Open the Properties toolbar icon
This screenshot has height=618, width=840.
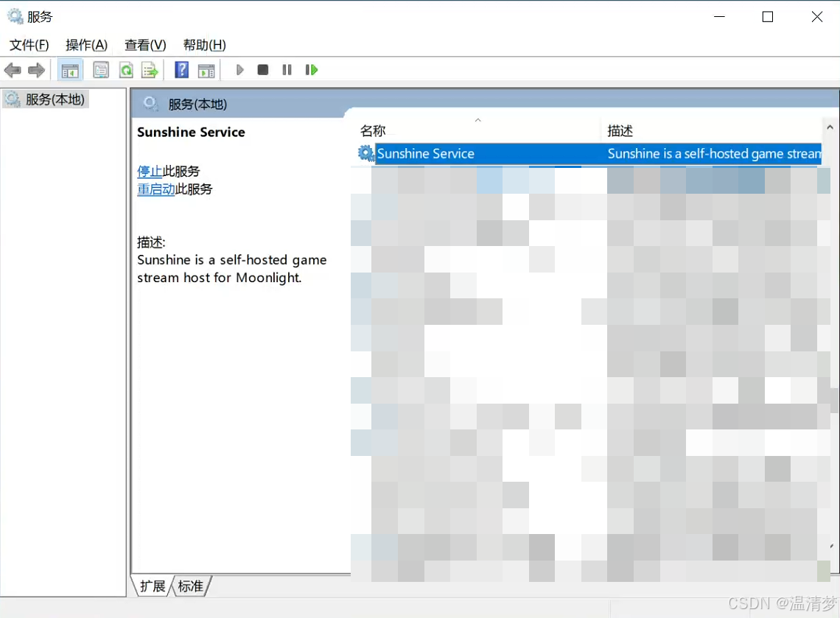101,70
